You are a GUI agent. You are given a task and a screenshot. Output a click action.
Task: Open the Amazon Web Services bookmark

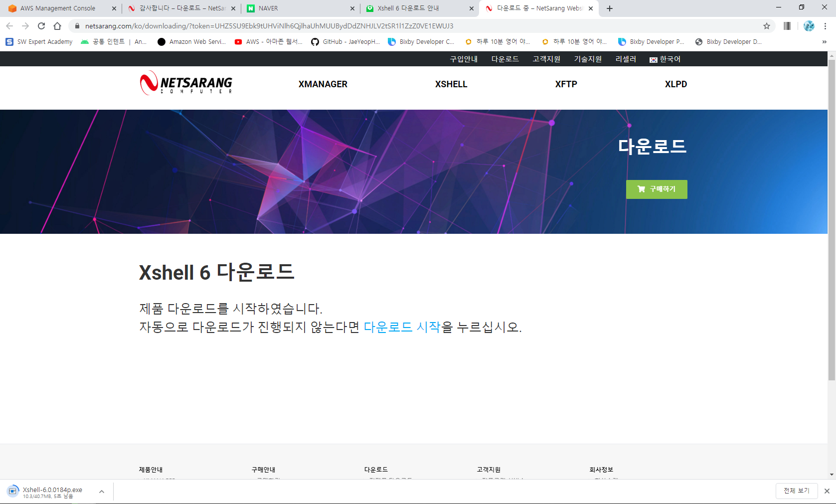(191, 42)
